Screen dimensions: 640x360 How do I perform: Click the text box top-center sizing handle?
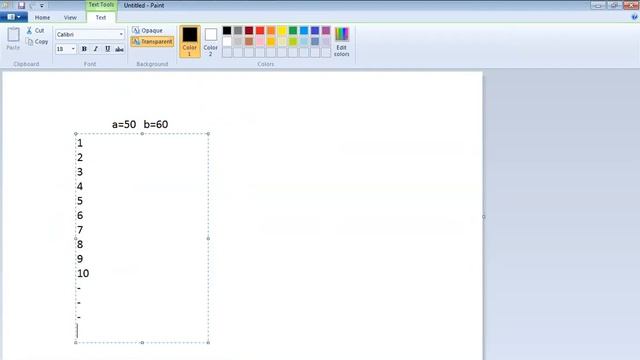(142, 133)
